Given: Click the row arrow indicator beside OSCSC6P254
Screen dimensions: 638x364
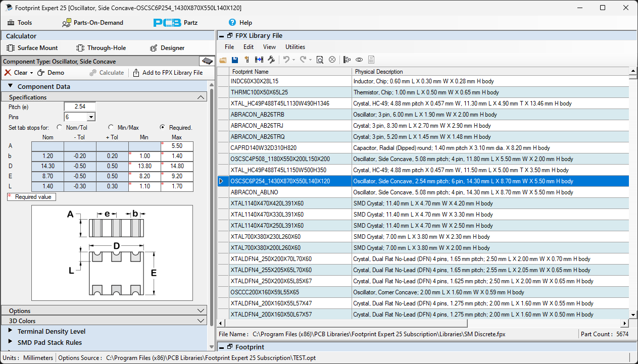Looking at the screenshot, I should 221,181.
